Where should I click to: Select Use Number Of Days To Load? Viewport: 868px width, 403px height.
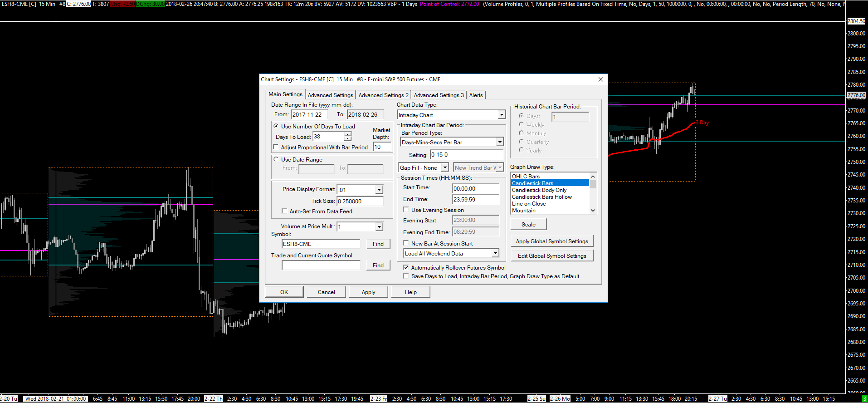click(x=276, y=126)
